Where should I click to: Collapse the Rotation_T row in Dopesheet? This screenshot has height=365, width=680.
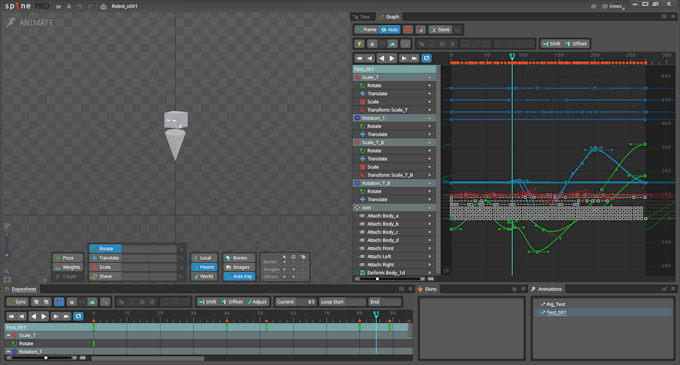(8, 352)
